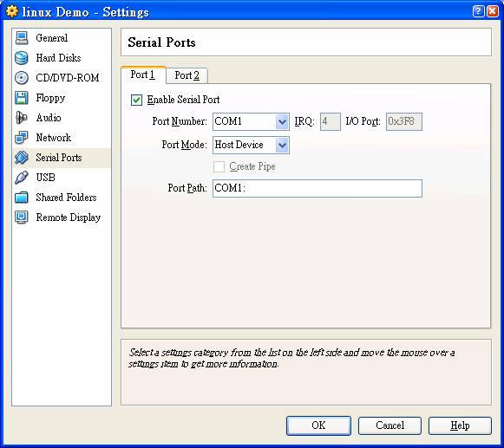This screenshot has width=504, height=448.
Task: Select the Hard Disks icon
Action: 22,58
